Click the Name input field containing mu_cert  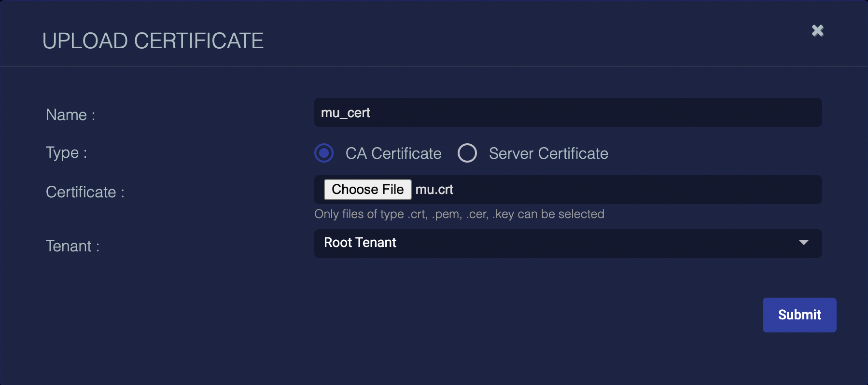click(x=567, y=113)
